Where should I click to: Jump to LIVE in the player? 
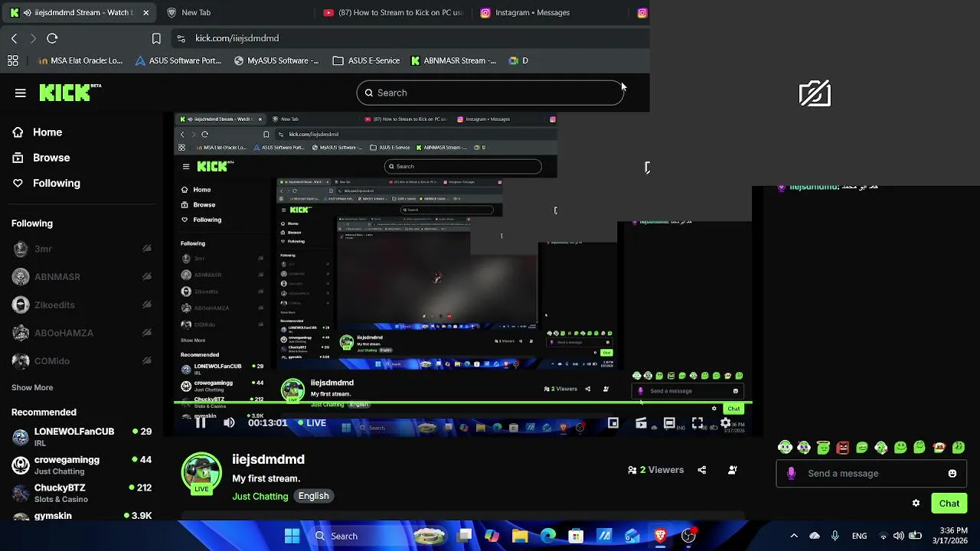(312, 422)
